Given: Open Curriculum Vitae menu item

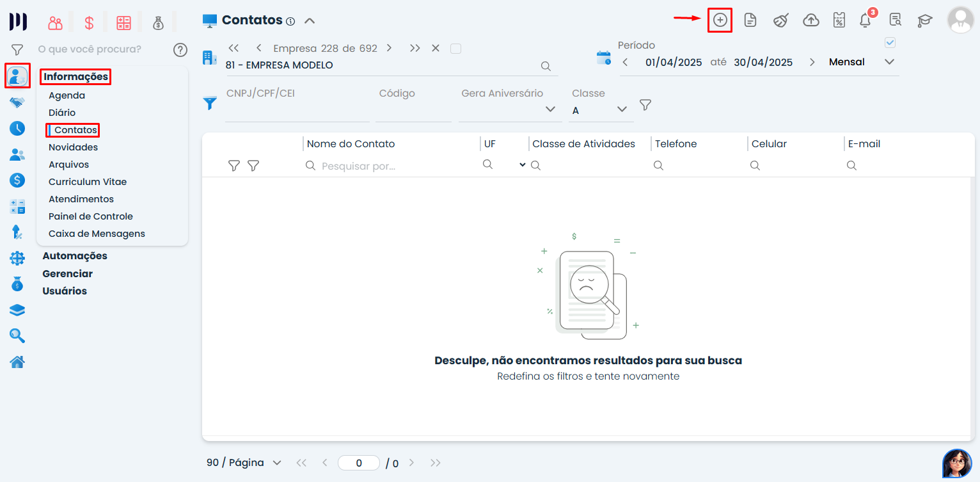Looking at the screenshot, I should [x=88, y=182].
